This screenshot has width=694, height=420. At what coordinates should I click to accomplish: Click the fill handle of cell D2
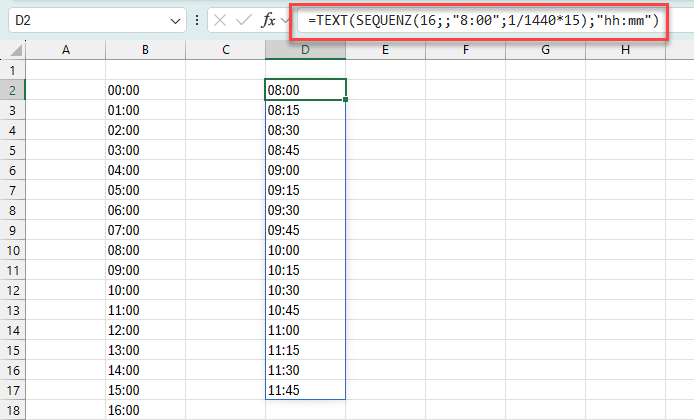[x=346, y=99]
